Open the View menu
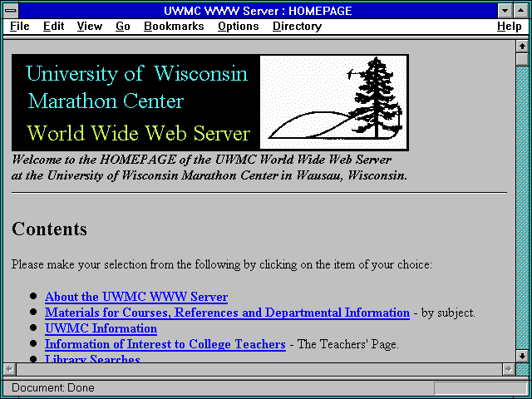This screenshot has width=532, height=399. coord(89,26)
